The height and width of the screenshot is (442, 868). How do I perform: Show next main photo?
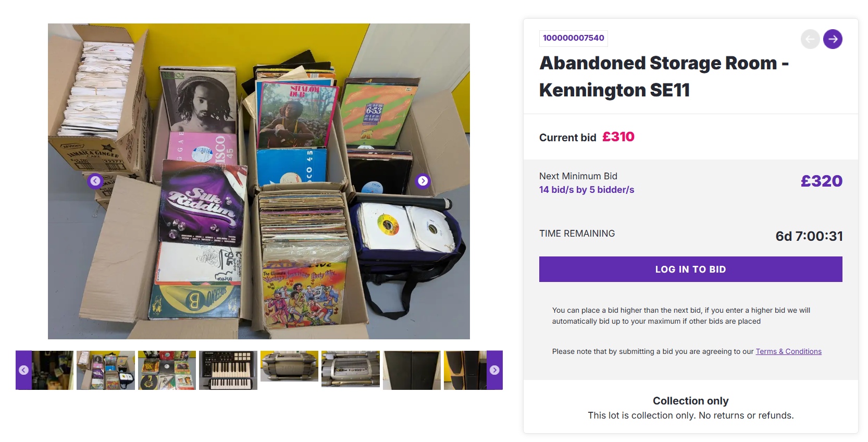(423, 181)
